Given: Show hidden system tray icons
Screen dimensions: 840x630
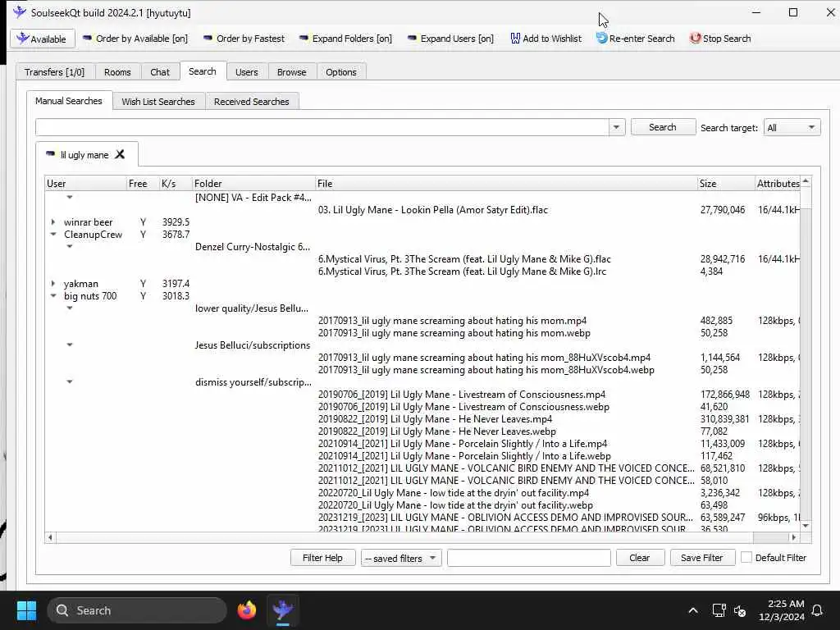Looking at the screenshot, I should [x=693, y=610].
